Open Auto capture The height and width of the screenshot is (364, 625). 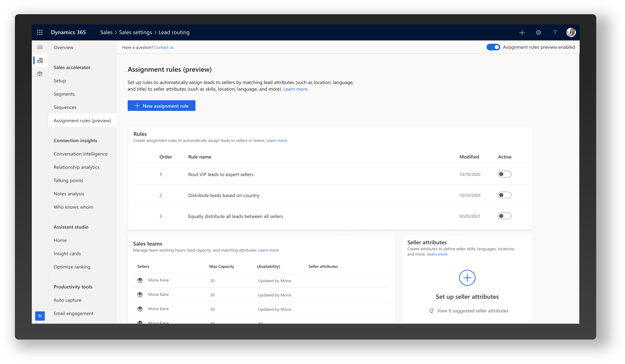[68, 300]
